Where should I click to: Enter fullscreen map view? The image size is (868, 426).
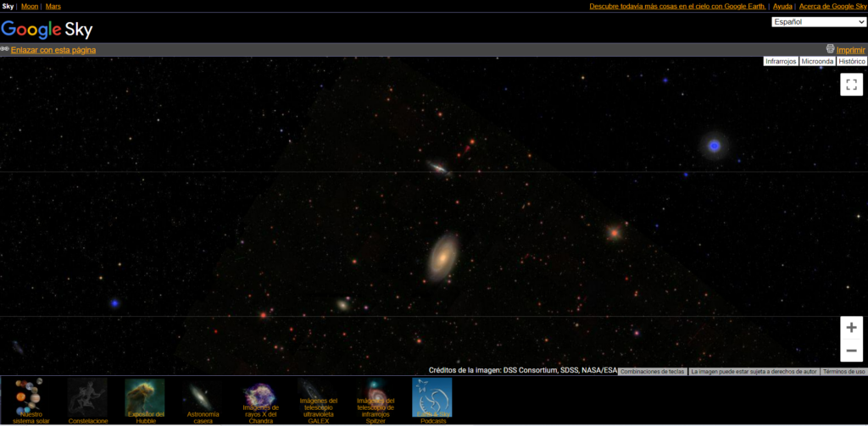pos(851,85)
